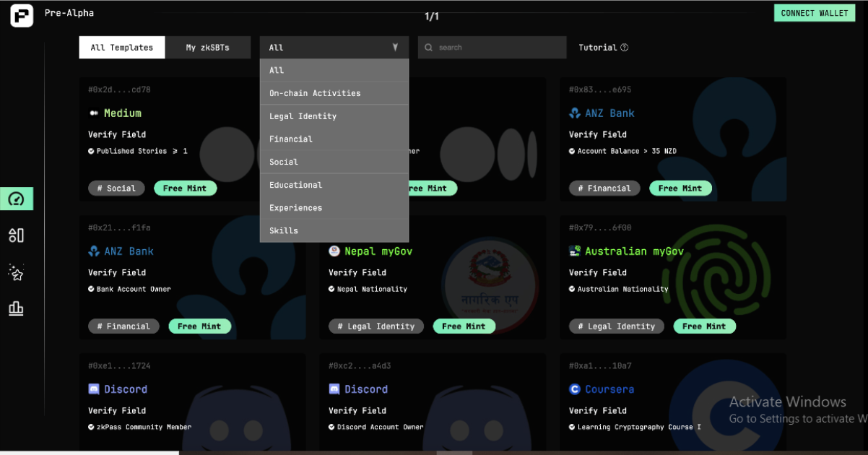Collapse the category dropdown using its arrow

395,48
